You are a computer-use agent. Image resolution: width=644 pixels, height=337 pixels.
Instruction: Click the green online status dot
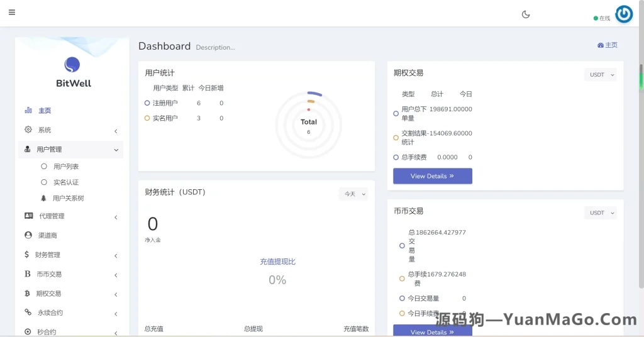(596, 18)
